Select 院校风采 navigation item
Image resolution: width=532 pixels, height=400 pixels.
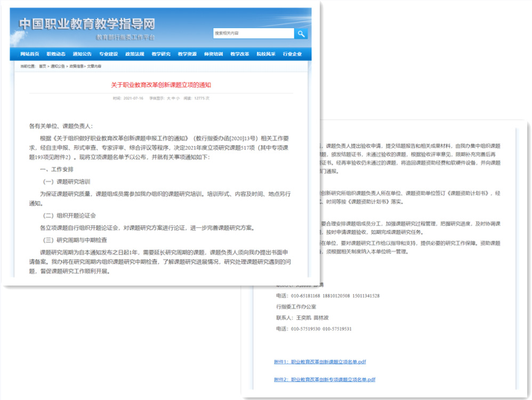265,54
